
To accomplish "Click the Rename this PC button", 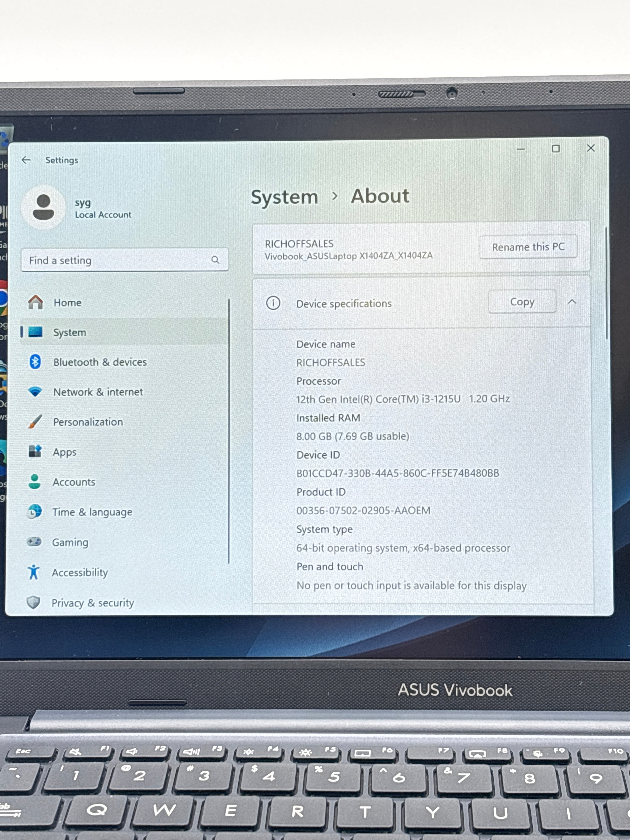I will point(528,247).
